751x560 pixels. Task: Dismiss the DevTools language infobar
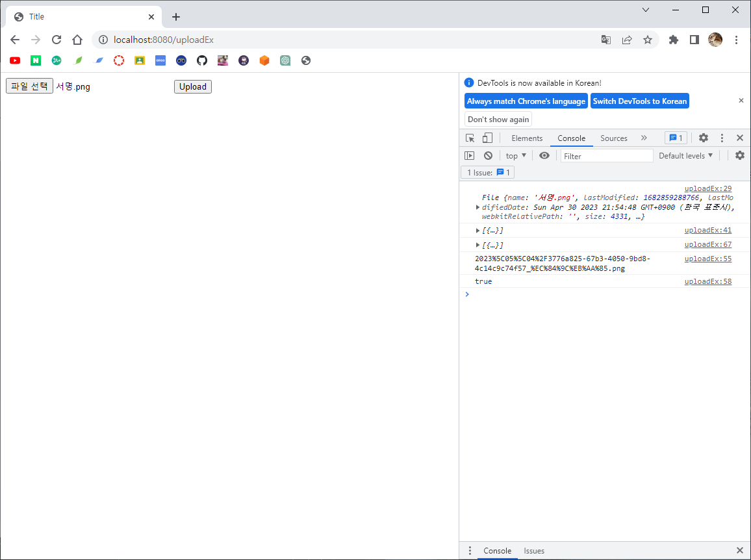tap(741, 101)
